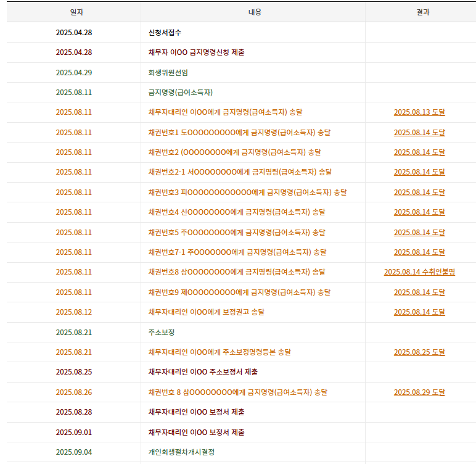Click 2025.08.25 date in 주소보정서 제출 row

click(x=74, y=372)
